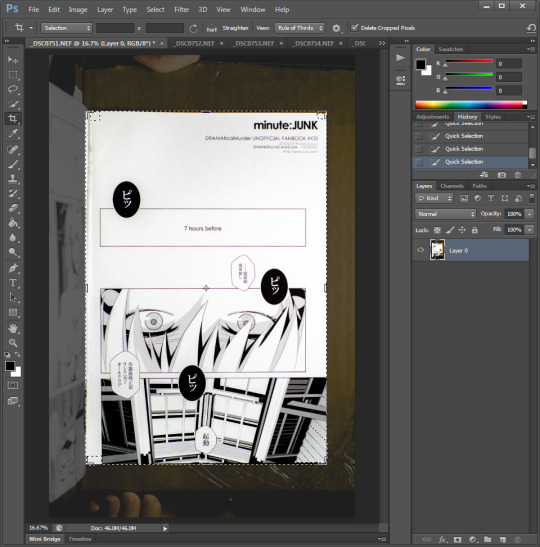Open status bar info arrow
Viewport: 540px width, 547px height.
(165, 528)
